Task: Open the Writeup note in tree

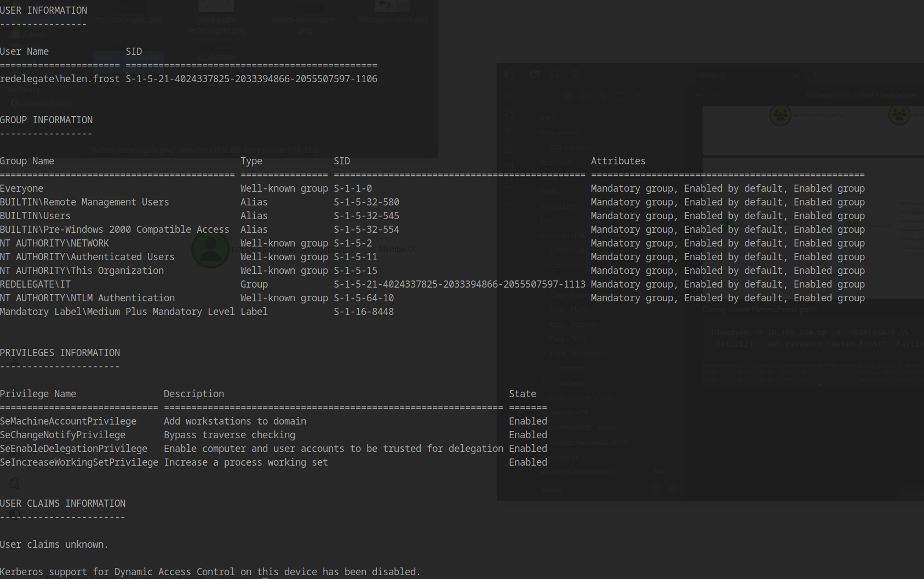Action: click(572, 383)
